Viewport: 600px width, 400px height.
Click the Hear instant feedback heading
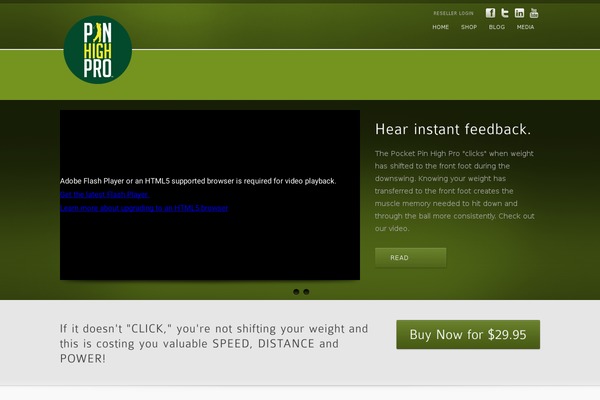click(453, 129)
